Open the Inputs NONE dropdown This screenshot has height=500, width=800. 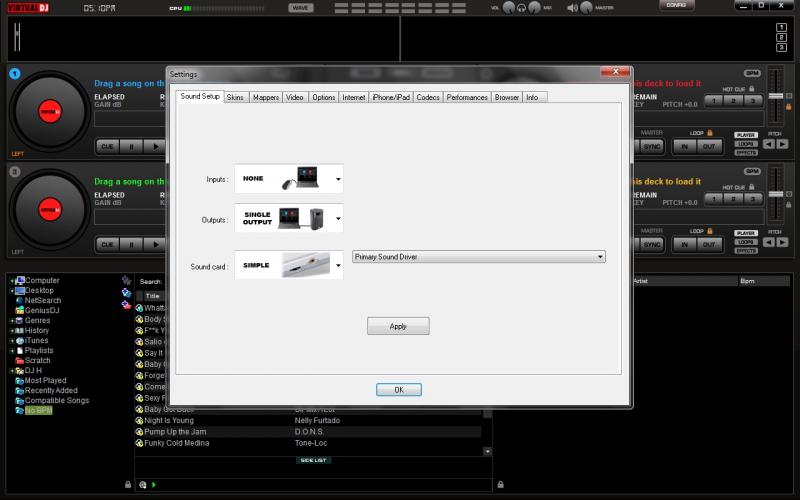pos(338,180)
